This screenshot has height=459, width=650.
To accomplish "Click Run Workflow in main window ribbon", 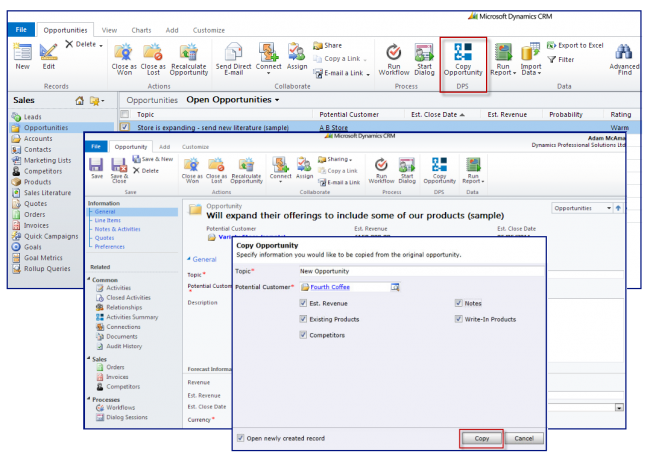I will (x=393, y=58).
